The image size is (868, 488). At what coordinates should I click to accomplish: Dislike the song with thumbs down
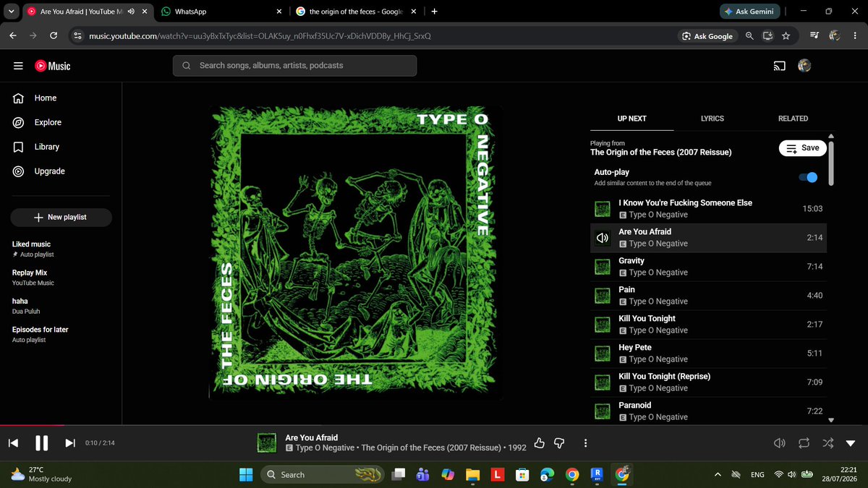pos(558,443)
